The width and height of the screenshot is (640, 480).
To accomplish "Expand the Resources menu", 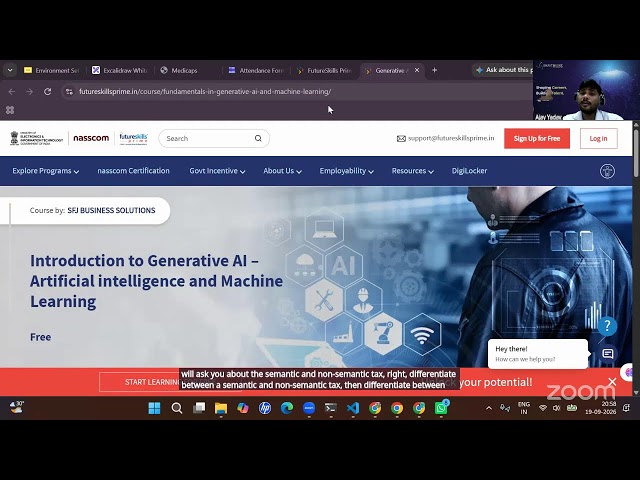I will click(412, 171).
